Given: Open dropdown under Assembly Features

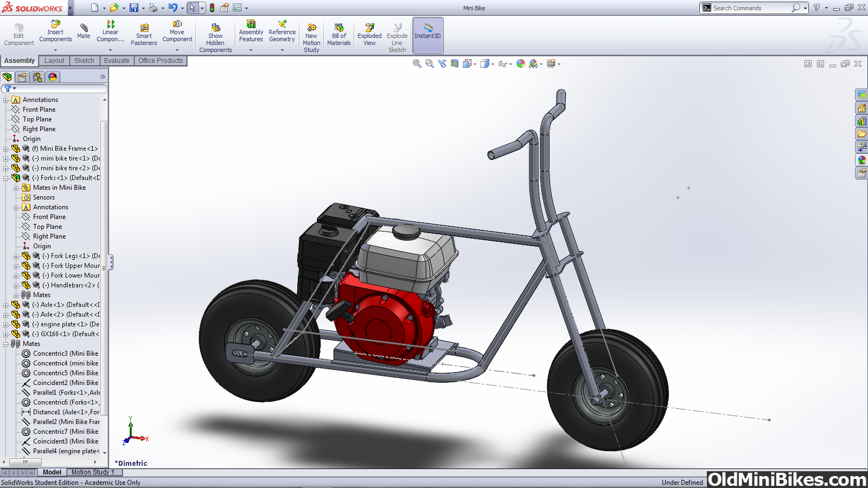Looking at the screenshot, I should 251,50.
